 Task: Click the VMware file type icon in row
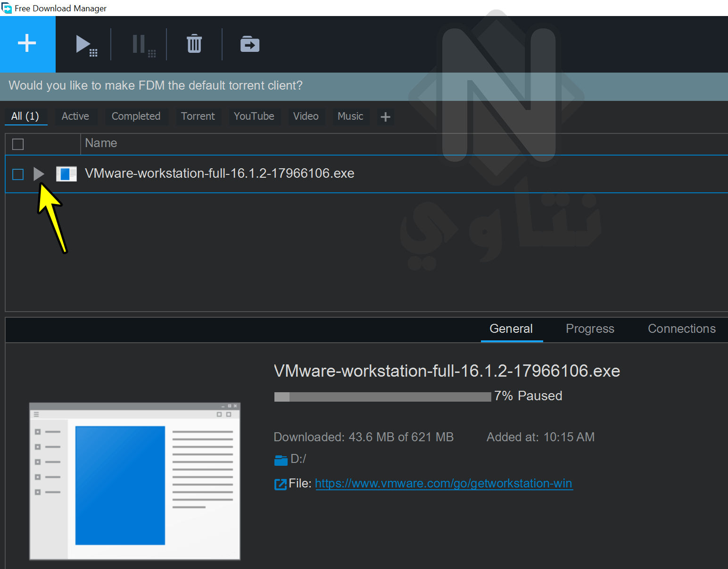[x=66, y=174]
